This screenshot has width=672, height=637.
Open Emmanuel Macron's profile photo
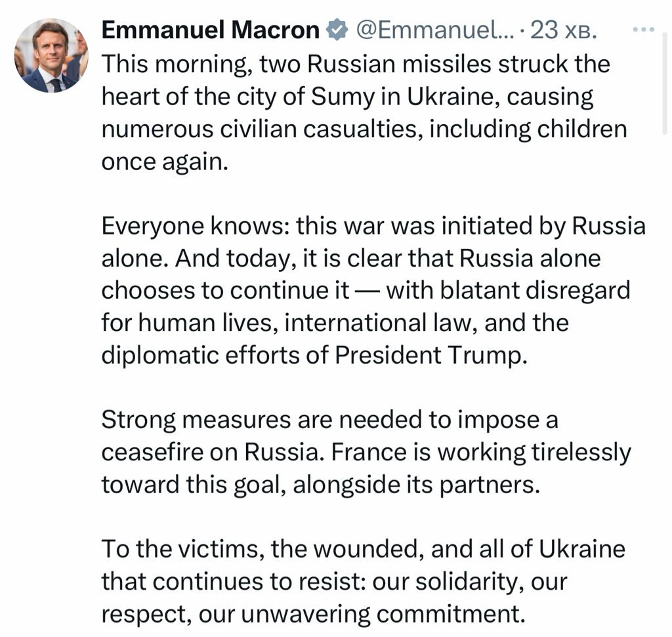pos(51,55)
